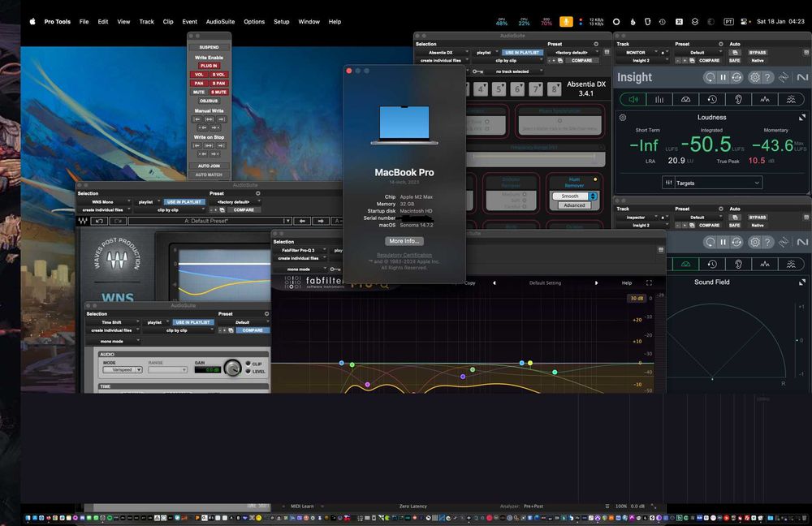Open the Track menu
This screenshot has height=526, width=812.
tap(147, 22)
